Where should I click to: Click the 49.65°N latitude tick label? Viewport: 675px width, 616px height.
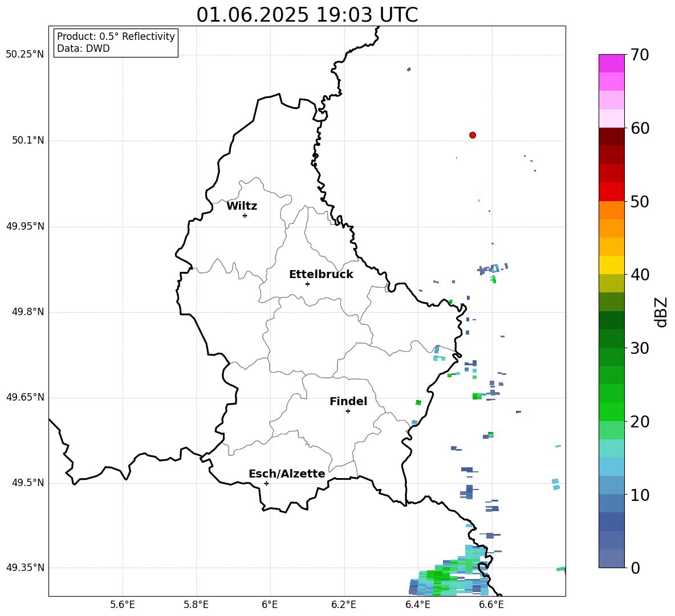tap(25, 397)
